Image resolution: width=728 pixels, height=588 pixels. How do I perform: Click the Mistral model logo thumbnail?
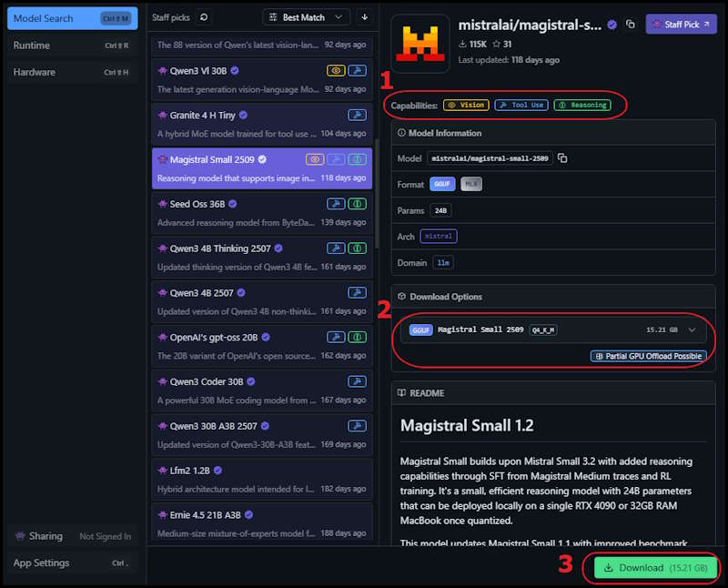(420, 44)
